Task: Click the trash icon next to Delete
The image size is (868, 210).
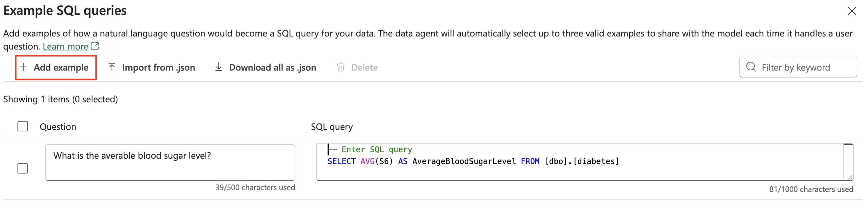Action: pyautogui.click(x=340, y=67)
